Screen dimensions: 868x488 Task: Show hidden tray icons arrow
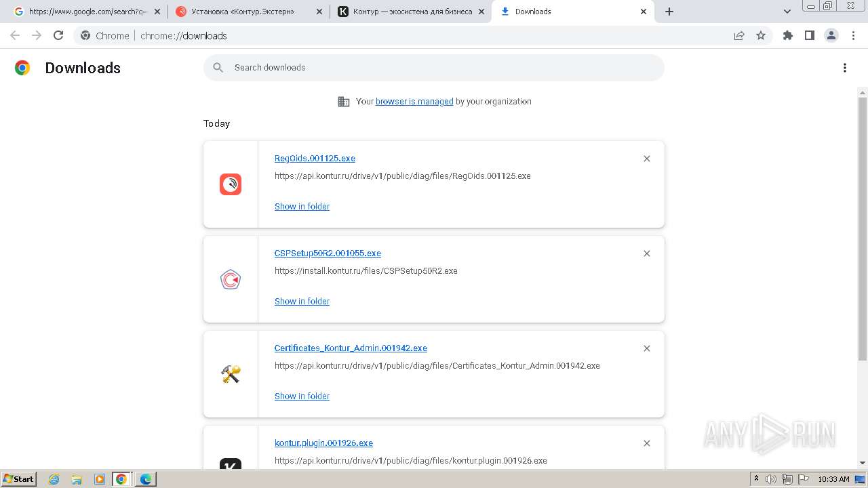pyautogui.click(x=757, y=479)
